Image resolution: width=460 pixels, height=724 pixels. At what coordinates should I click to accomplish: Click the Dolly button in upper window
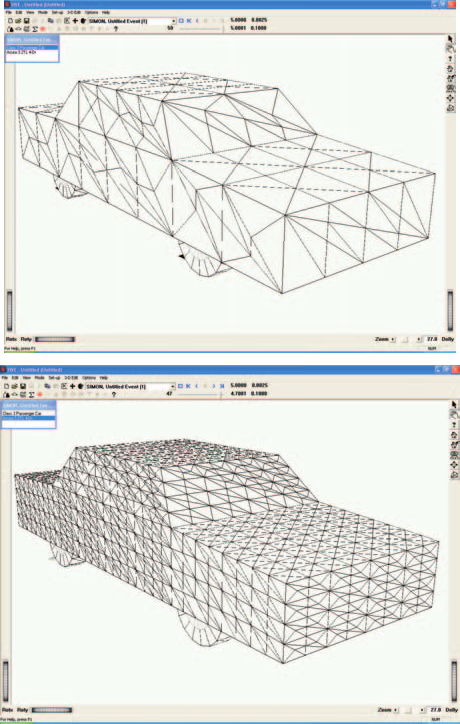pyautogui.click(x=448, y=339)
